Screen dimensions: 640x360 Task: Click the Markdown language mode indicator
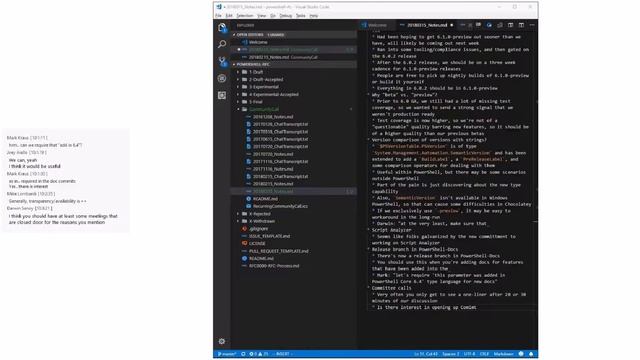(x=504, y=354)
